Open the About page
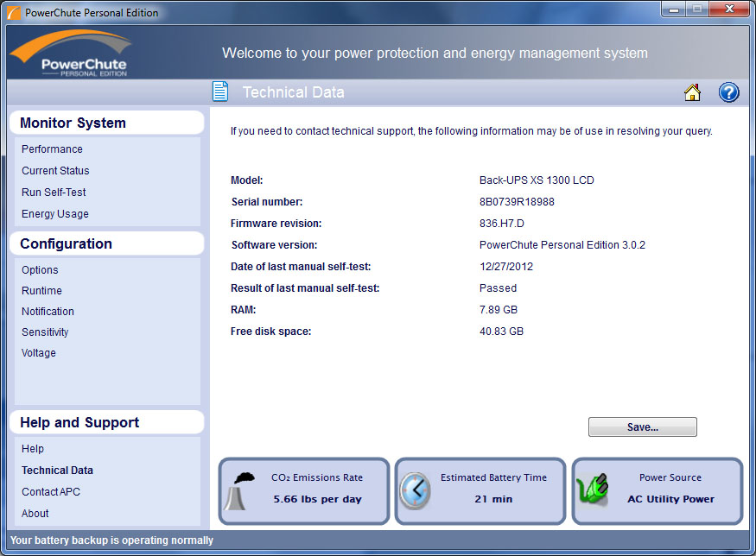 tap(35, 514)
